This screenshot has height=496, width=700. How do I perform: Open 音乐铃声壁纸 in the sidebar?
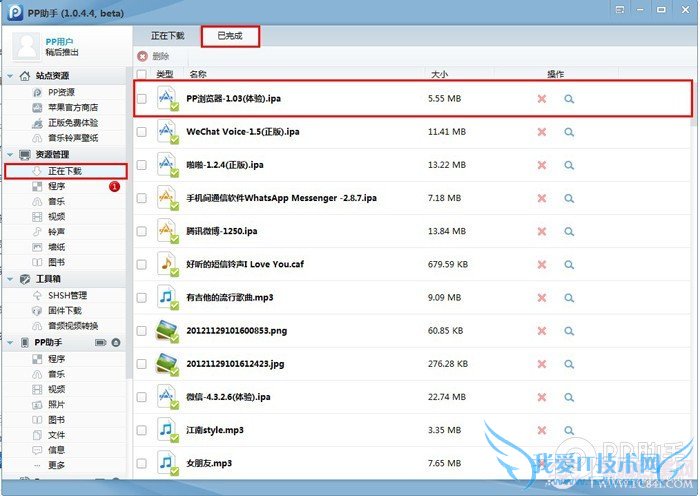[x=73, y=138]
